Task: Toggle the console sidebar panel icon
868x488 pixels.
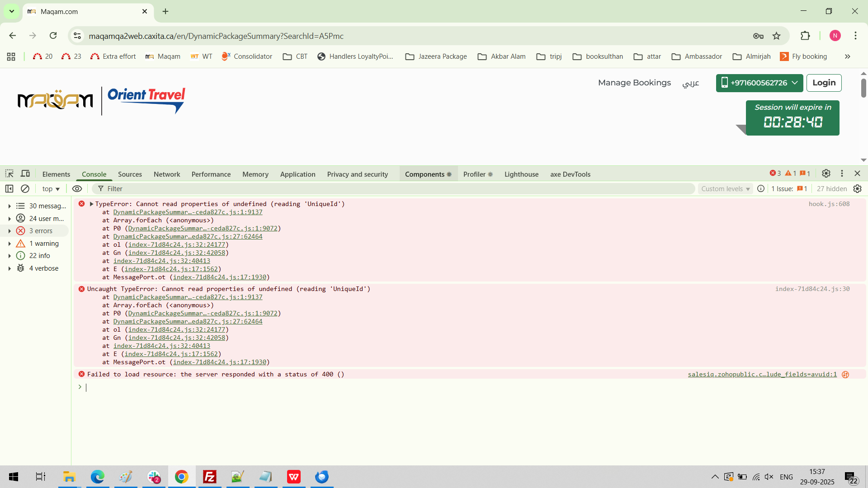Action: coord(9,189)
